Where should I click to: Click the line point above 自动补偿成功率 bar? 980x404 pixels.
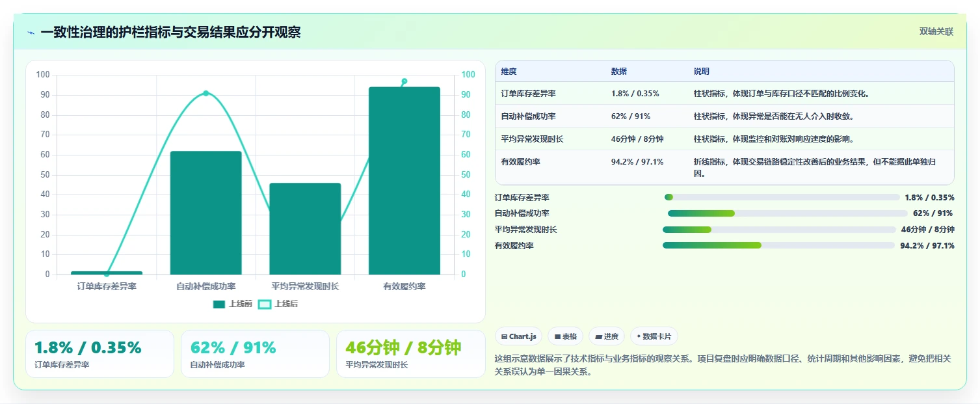pyautogui.click(x=206, y=93)
